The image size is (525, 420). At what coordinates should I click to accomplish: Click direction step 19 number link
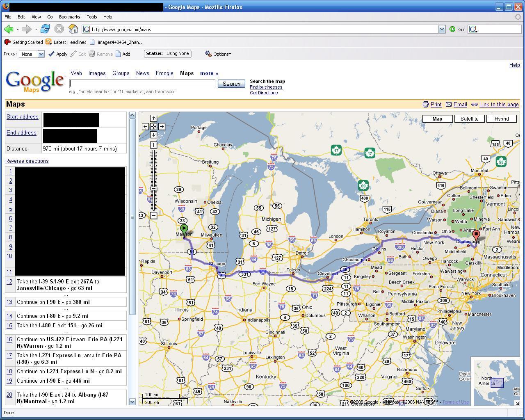pos(9,381)
